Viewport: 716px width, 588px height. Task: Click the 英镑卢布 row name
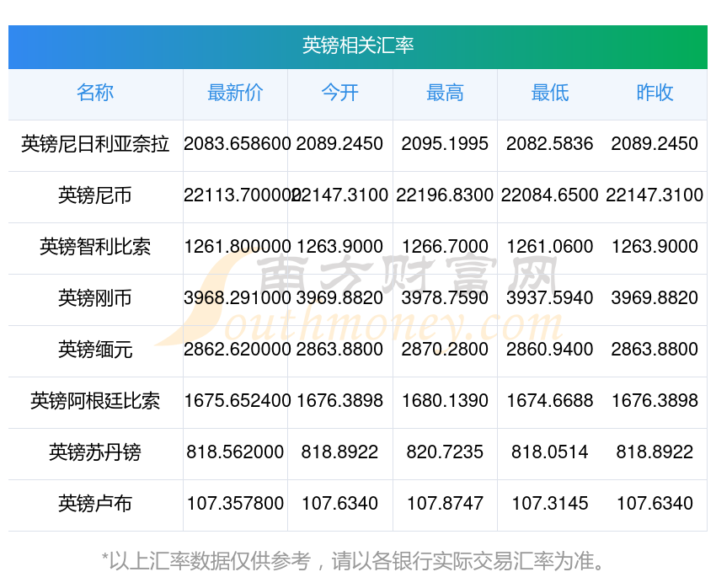95,504
